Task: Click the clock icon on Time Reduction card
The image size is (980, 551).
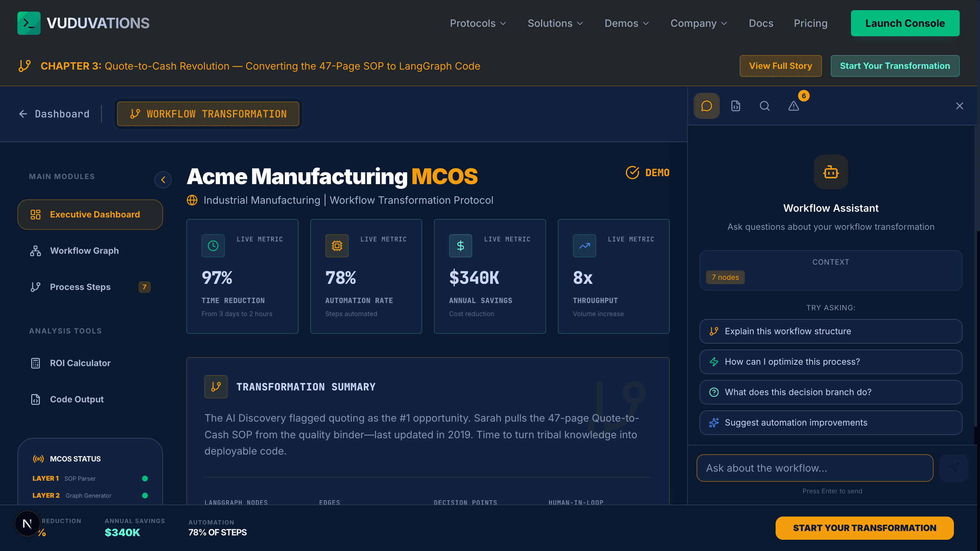Action: click(213, 246)
